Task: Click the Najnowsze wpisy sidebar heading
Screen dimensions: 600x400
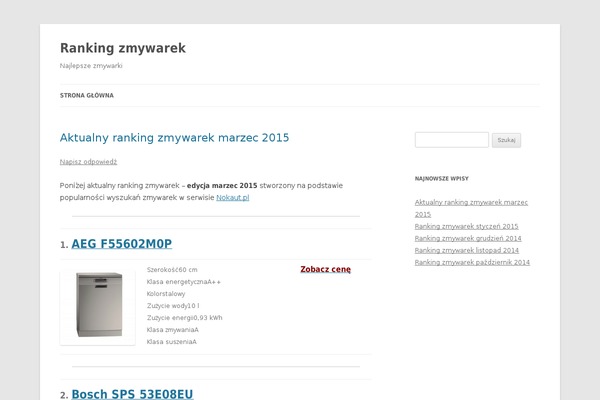Action: click(x=442, y=178)
